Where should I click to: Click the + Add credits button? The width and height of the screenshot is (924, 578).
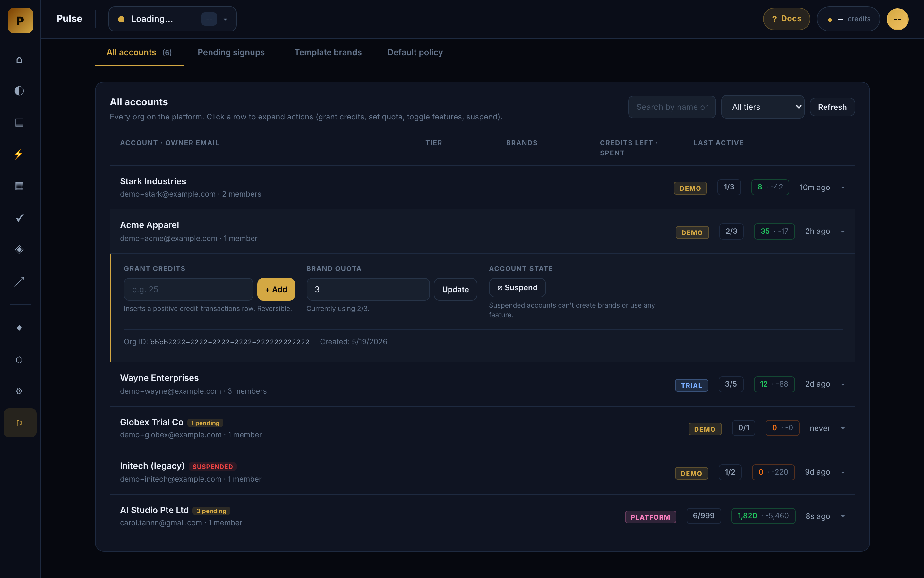(x=276, y=289)
